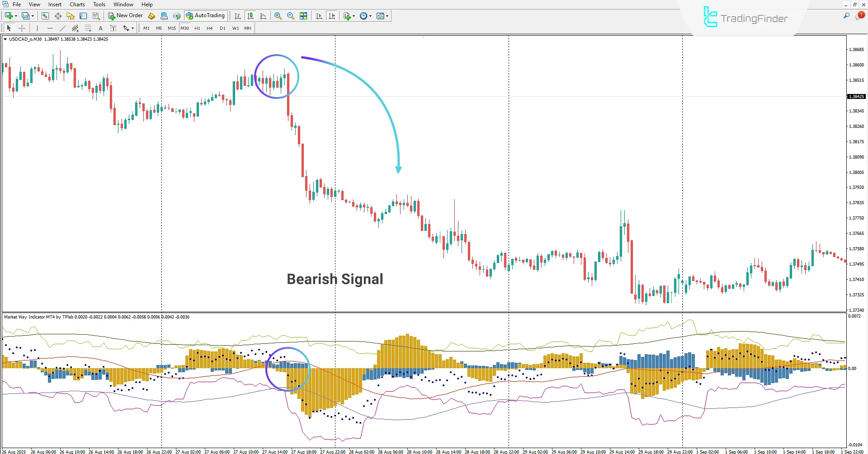
Task: Open the Charts menu
Action: (x=77, y=4)
